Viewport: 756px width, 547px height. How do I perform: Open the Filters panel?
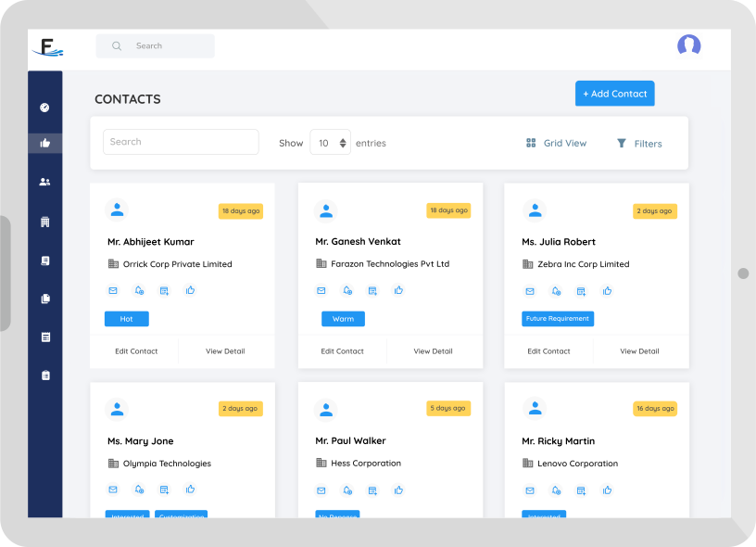pyautogui.click(x=639, y=144)
